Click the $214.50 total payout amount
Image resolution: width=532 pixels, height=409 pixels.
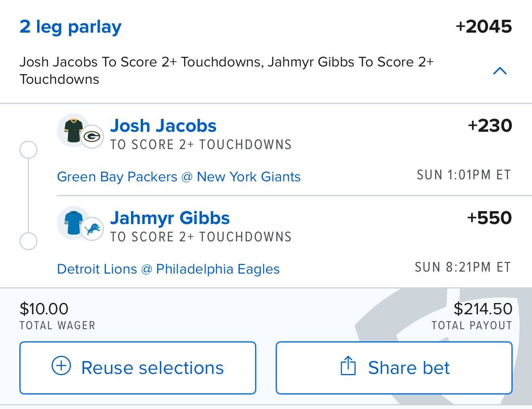pyautogui.click(x=483, y=309)
